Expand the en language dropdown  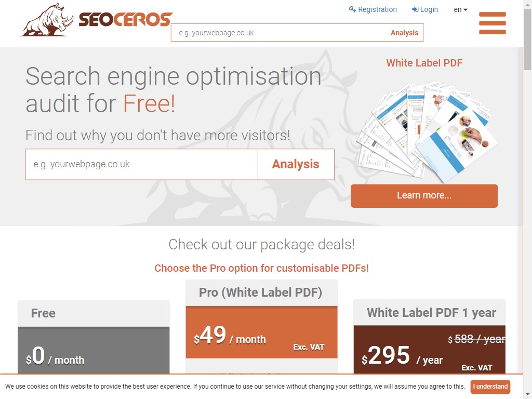click(x=460, y=9)
